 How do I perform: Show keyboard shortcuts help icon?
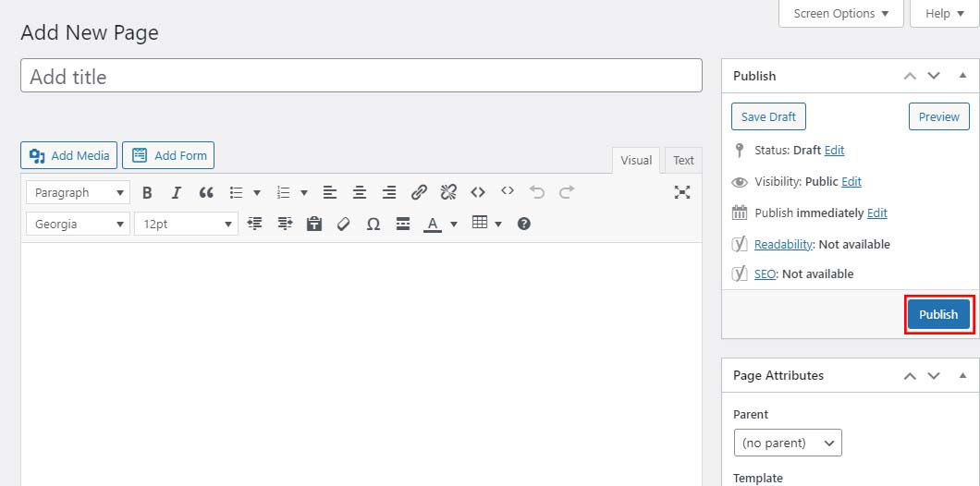coord(524,224)
